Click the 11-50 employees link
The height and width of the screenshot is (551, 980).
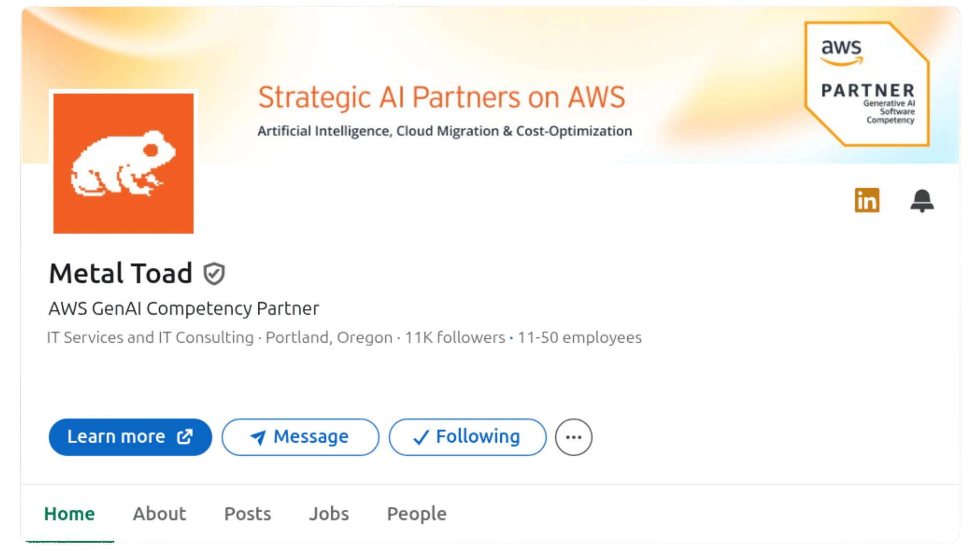coord(579,337)
